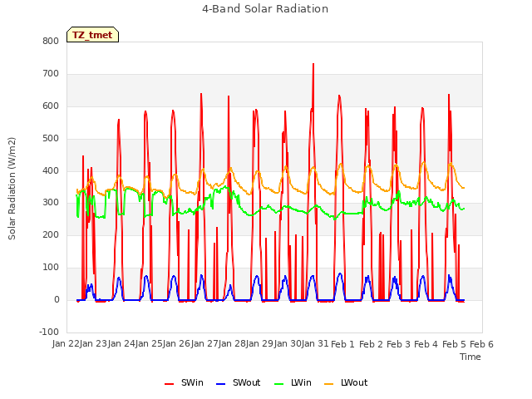Click the orange LWout legend color marker
This screenshot has width=532, height=399.
tap(329, 384)
